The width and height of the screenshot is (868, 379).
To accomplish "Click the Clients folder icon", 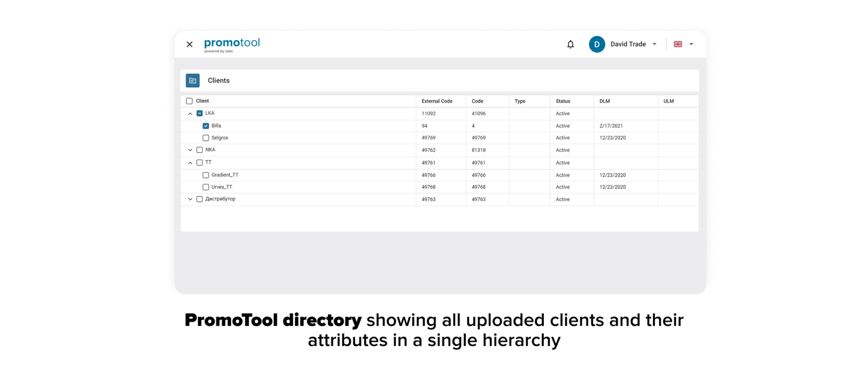I will pos(193,81).
